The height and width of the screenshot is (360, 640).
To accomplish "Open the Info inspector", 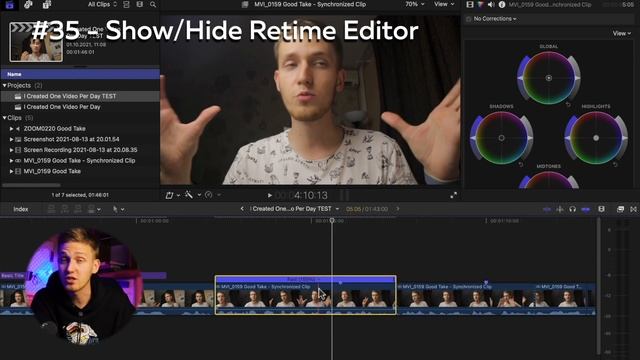I will pos(502,4).
